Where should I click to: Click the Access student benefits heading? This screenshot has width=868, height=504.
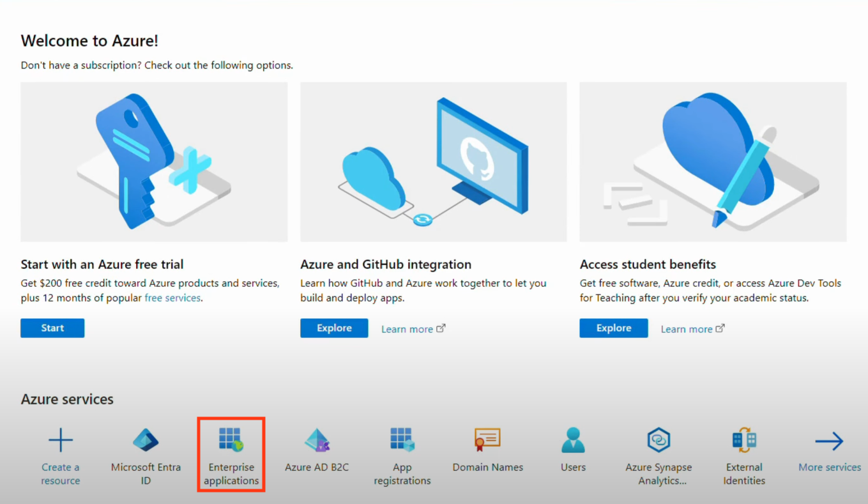[648, 264]
